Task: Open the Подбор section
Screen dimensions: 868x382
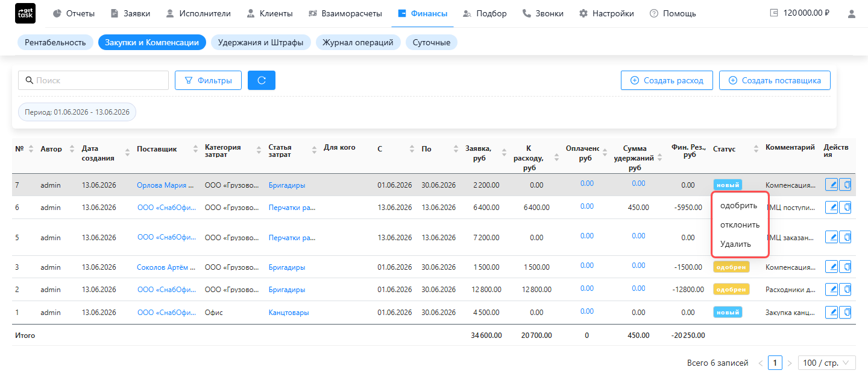Action: tap(485, 13)
